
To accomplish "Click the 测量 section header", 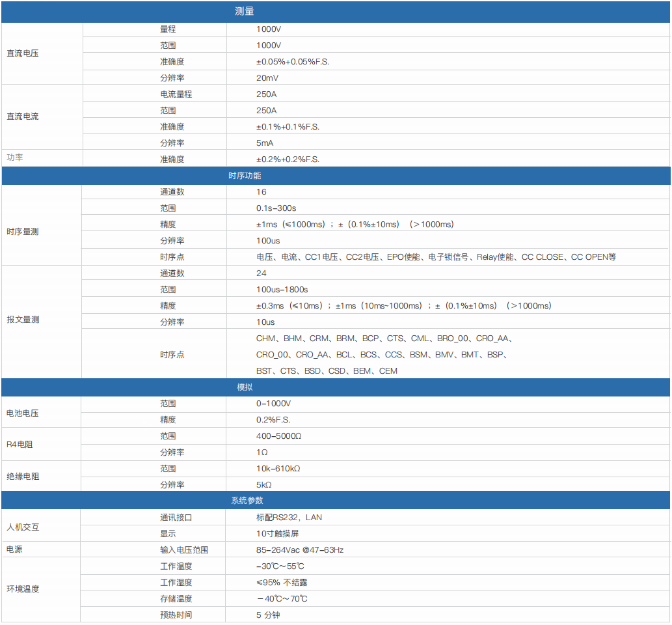I will click(x=245, y=12).
